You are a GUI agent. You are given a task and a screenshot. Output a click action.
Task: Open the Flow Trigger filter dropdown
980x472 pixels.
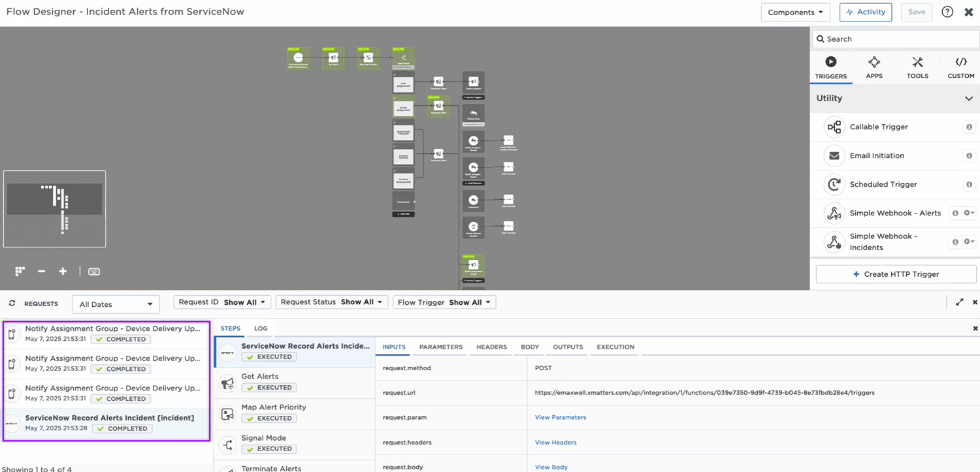coord(444,302)
